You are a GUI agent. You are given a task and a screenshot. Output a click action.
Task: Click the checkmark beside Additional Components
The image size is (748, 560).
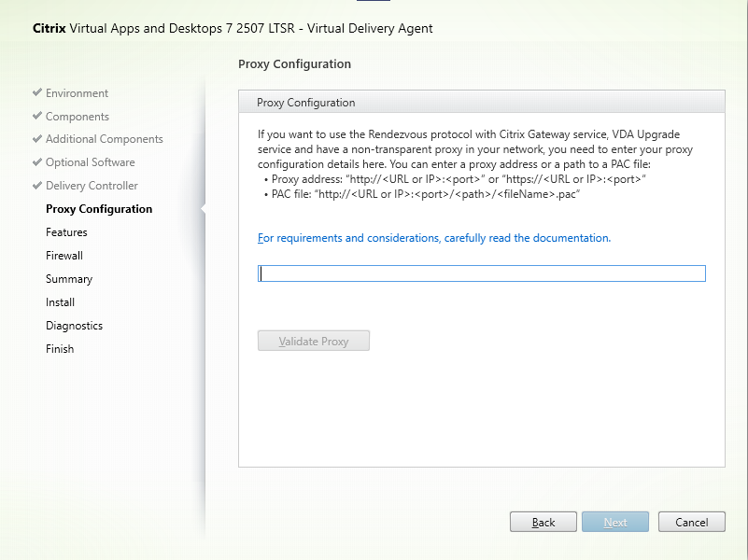[x=37, y=138]
